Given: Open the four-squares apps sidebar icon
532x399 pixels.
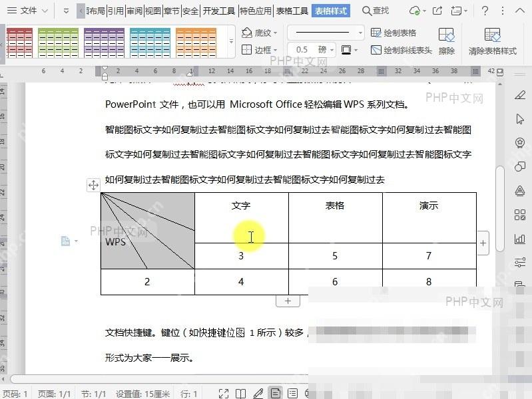Looking at the screenshot, I should [520, 215].
